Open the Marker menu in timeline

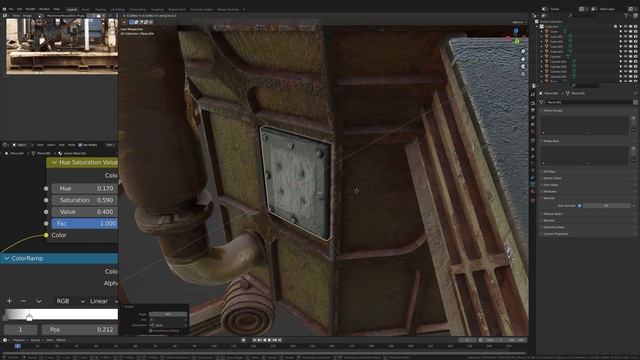(x=61, y=340)
